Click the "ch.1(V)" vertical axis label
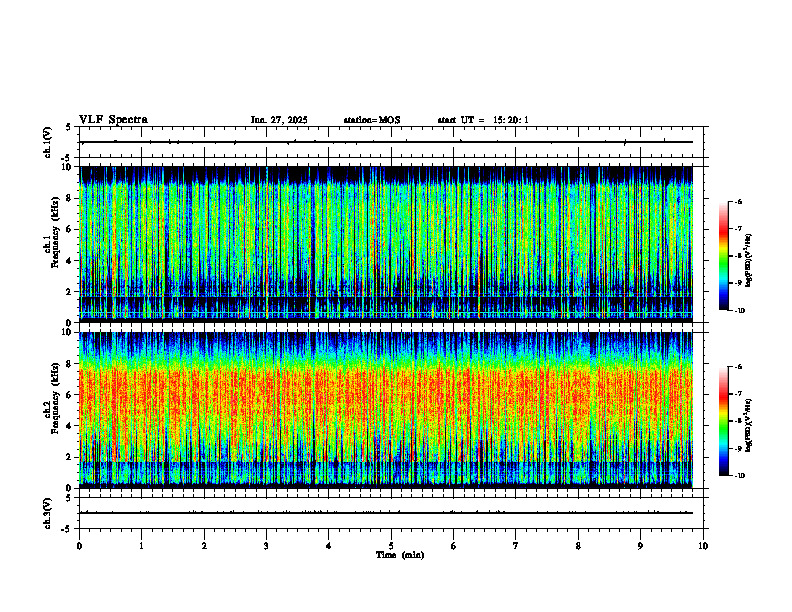Viewport: 792px width, 612px height. (x=48, y=142)
